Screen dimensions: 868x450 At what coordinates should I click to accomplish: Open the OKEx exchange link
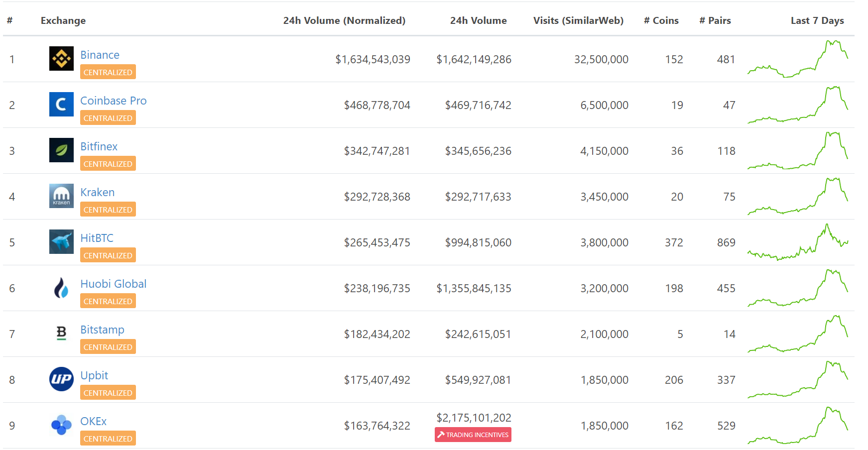[x=94, y=421]
